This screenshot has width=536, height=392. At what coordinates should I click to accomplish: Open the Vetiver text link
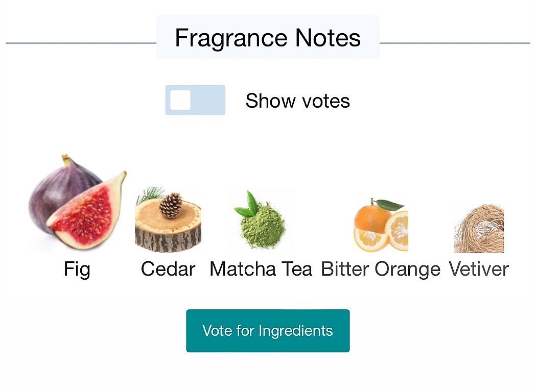coord(479,268)
